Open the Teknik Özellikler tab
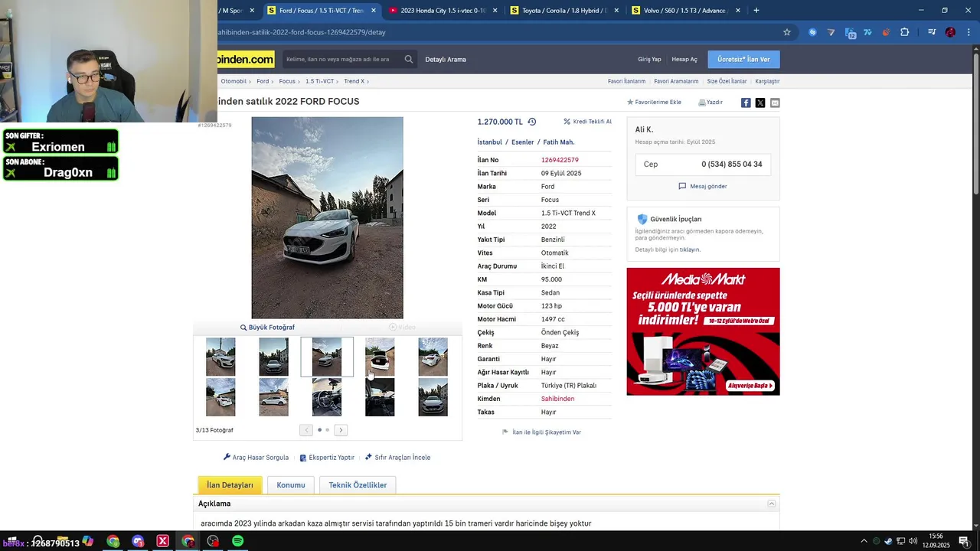 [358, 484]
